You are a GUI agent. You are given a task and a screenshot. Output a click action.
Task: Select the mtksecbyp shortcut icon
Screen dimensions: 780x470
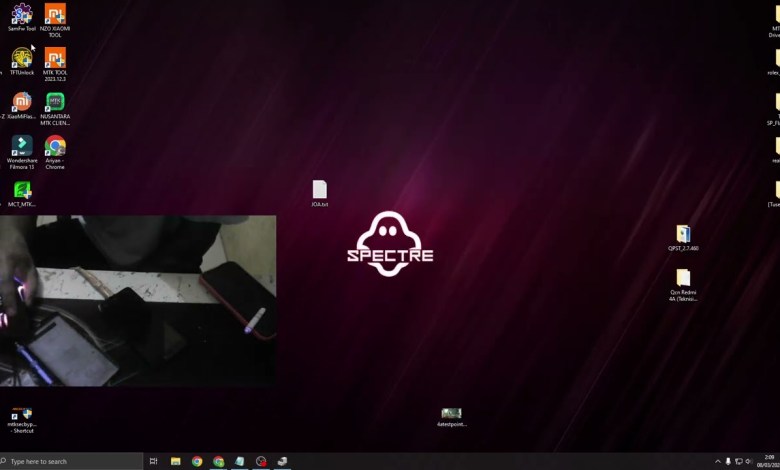tap(22, 414)
